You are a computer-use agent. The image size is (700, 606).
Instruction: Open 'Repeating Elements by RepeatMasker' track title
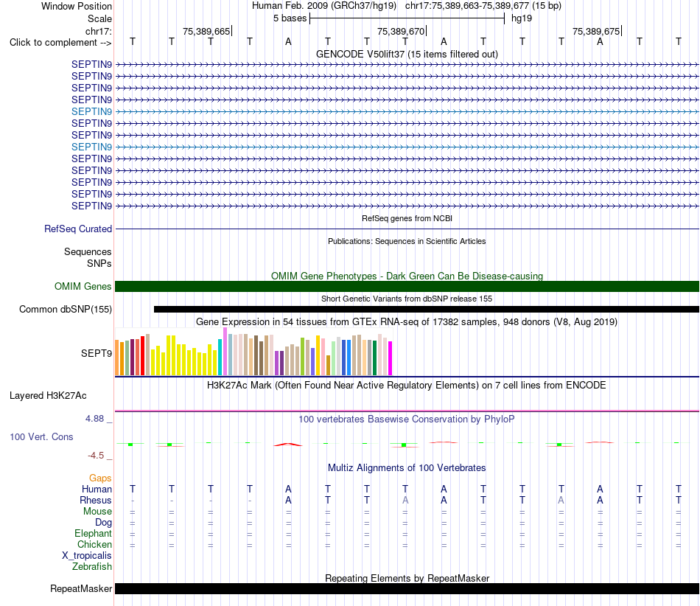tap(407, 578)
